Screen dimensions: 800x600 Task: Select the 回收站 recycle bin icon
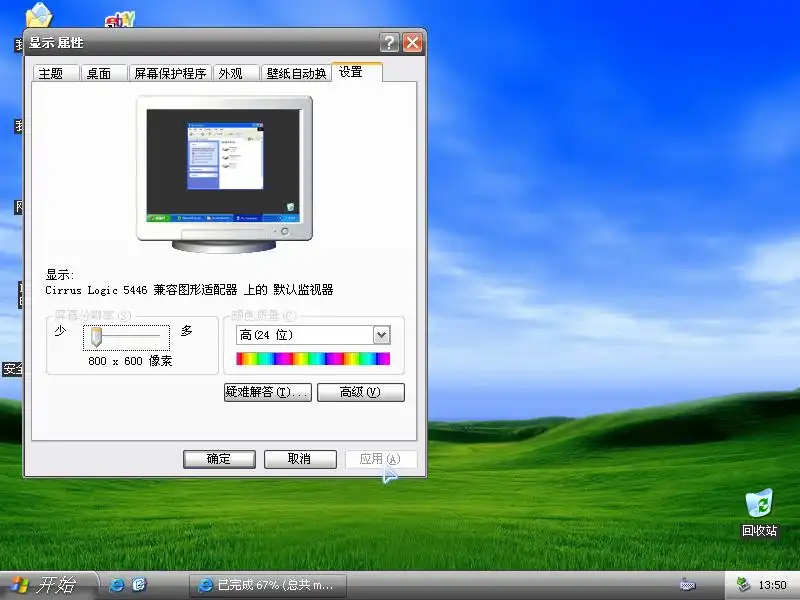759,513
